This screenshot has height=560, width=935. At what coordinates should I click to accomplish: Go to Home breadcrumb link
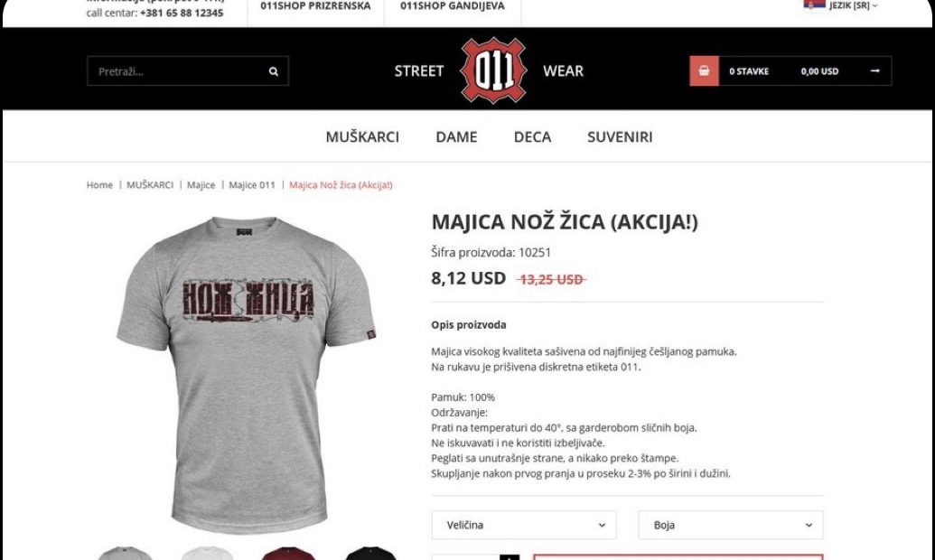point(99,185)
